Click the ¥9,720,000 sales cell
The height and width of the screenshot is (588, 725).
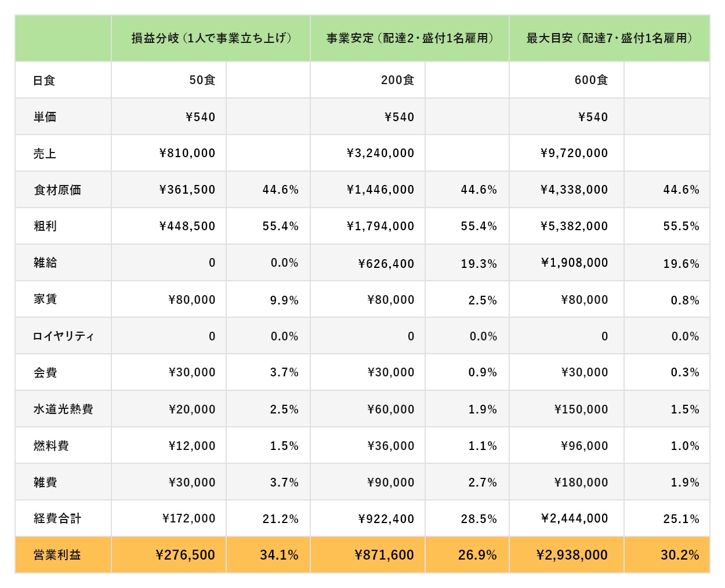click(x=574, y=153)
